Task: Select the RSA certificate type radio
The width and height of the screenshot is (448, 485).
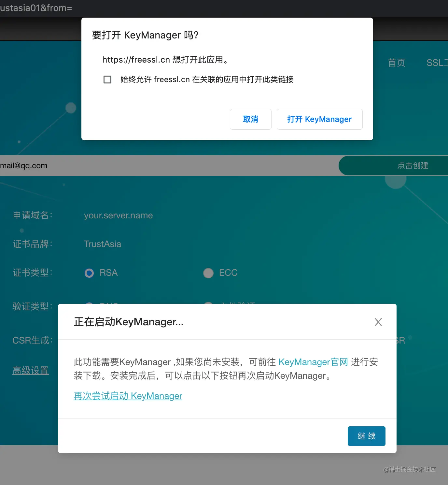Action: pyautogui.click(x=89, y=273)
